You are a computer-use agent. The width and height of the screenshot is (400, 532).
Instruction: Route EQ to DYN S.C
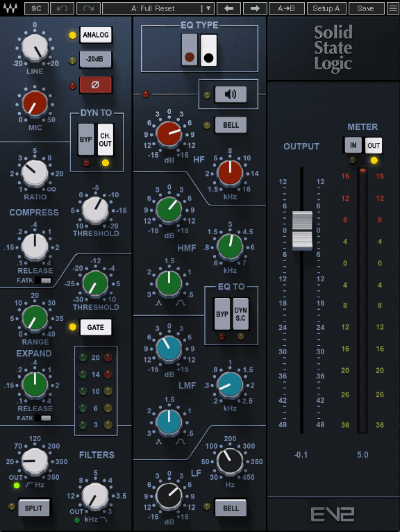[240, 314]
